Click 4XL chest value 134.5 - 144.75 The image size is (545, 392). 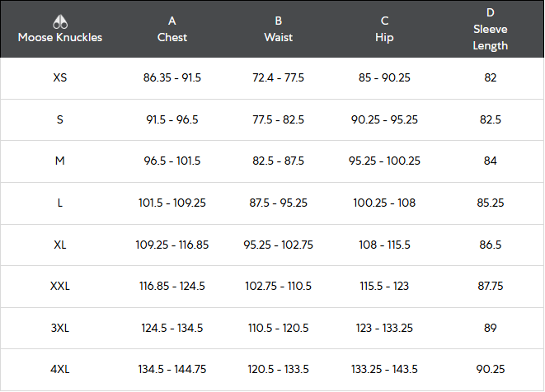[x=172, y=370]
